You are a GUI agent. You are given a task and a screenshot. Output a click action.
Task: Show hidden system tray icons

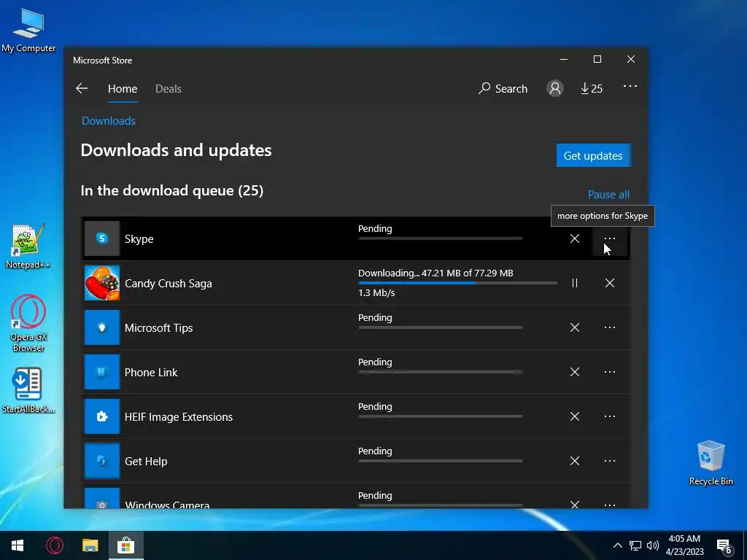pyautogui.click(x=617, y=545)
